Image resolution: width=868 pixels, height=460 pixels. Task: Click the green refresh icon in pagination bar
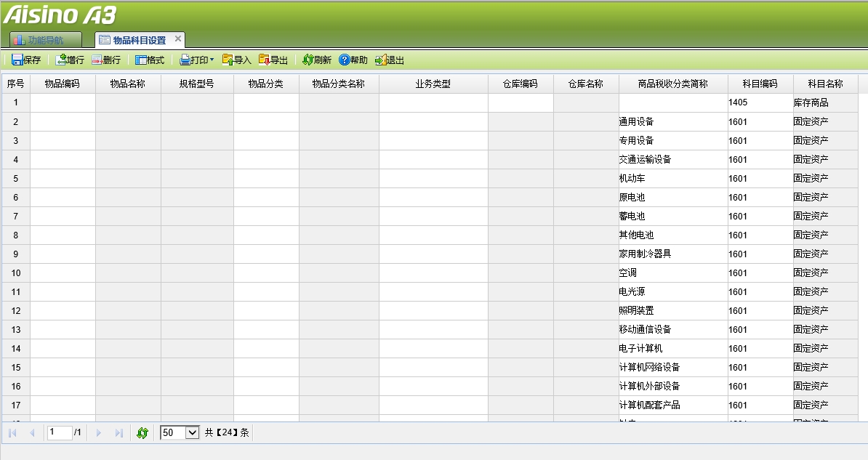(x=142, y=432)
